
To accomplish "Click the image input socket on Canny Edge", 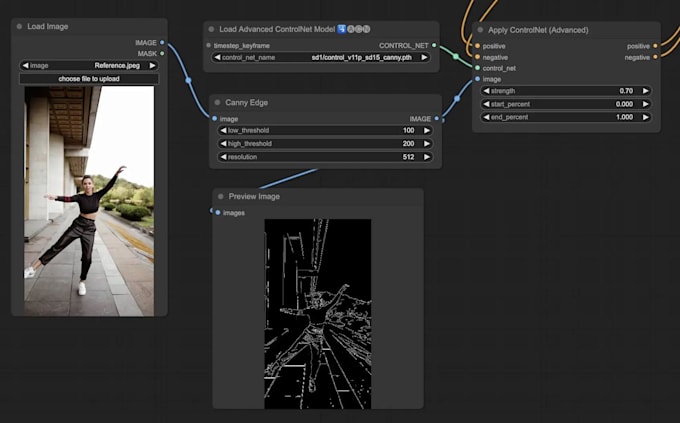I will point(215,118).
